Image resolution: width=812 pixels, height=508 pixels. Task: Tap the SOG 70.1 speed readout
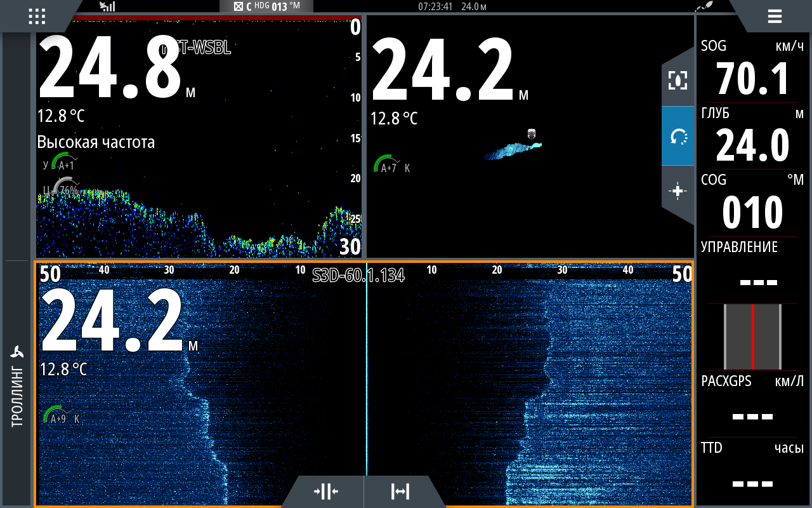[x=752, y=70]
